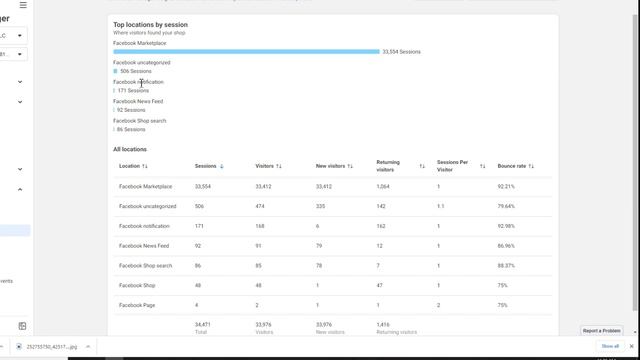
Task: Click Facebook News Feed chart label
Action: point(138,101)
